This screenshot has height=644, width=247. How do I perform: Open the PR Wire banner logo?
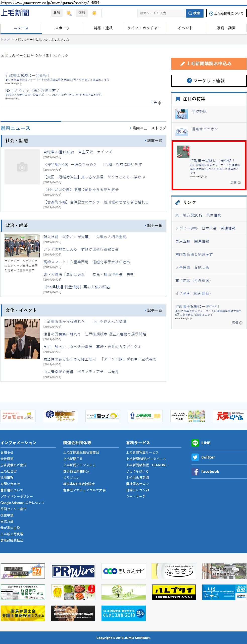(73, 571)
